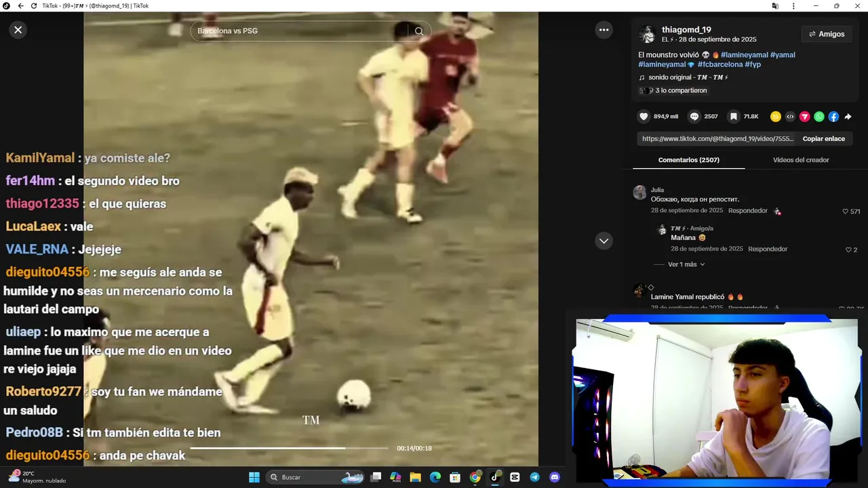868x488 pixels.
Task: Reply to Julia's comment via Respondedor
Action: pos(747,211)
